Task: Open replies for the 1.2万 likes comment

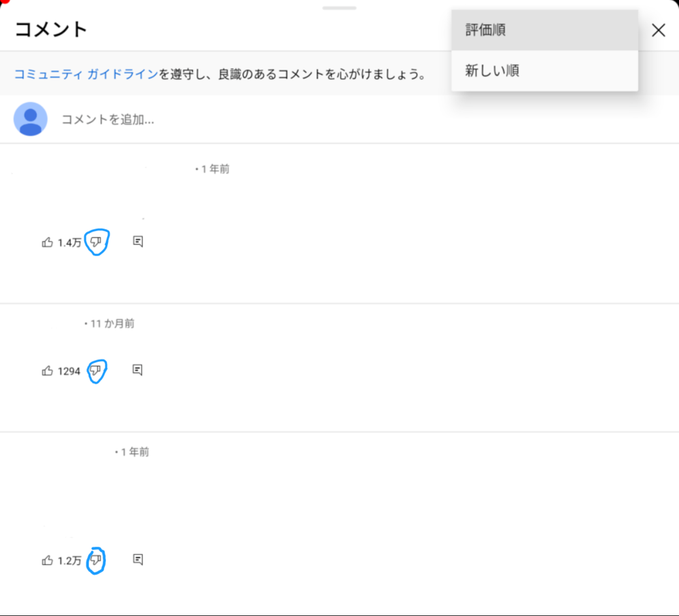Action: pyautogui.click(x=138, y=560)
